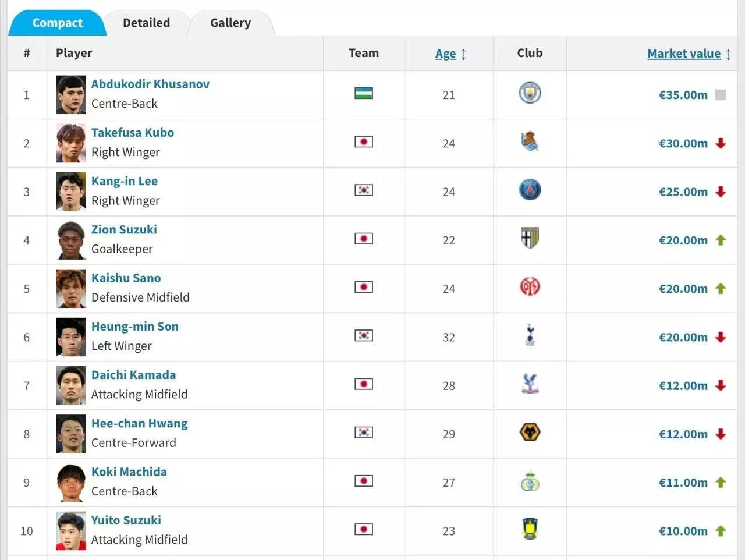
Task: Click the Uzbekistan flag for Khusanov
Action: (x=364, y=93)
